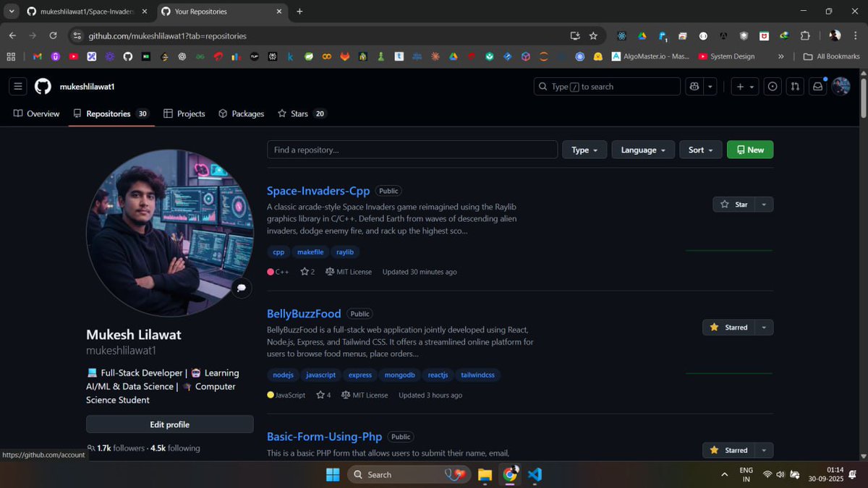
Task: Click the tailwindcss topic tag
Action: (x=478, y=375)
